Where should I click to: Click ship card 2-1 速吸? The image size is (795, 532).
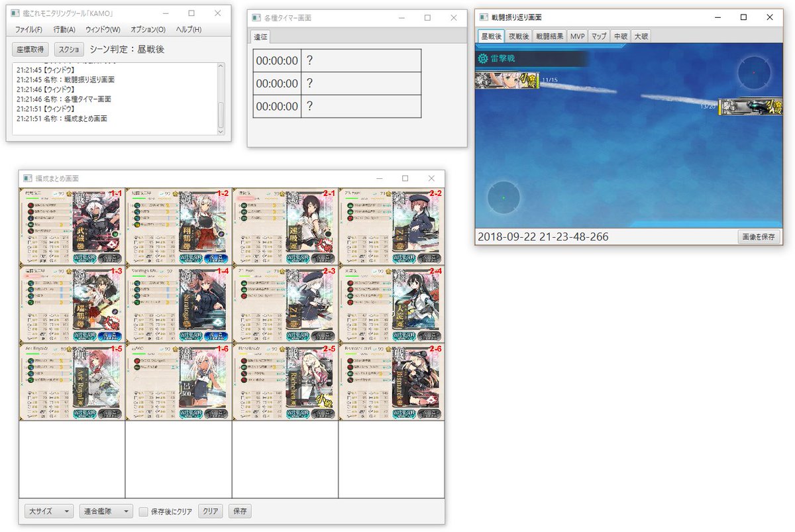coord(285,227)
